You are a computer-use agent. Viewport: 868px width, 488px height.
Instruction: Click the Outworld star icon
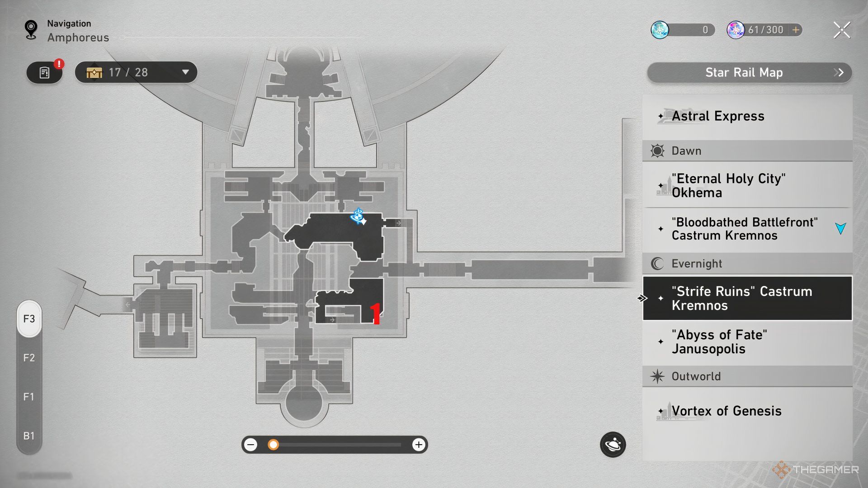point(657,376)
